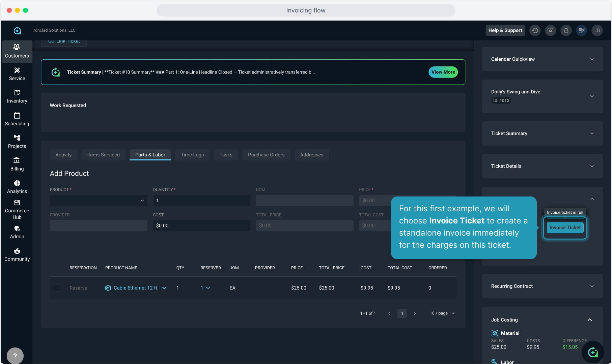Open the LB user avatar menu
Image resolution: width=612 pixels, height=364 pixels.
click(597, 30)
